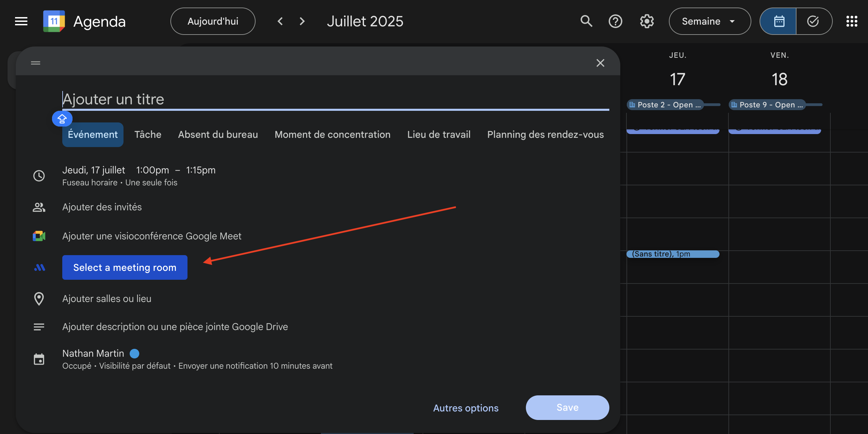The image size is (868, 434).
Task: Change start time 1:00pm
Action: (153, 170)
